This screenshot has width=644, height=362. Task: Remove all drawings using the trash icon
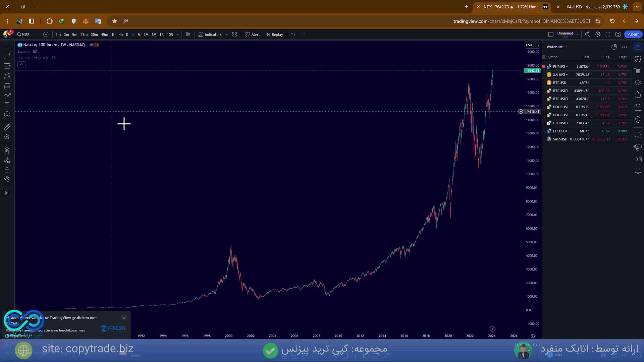tap(7, 192)
